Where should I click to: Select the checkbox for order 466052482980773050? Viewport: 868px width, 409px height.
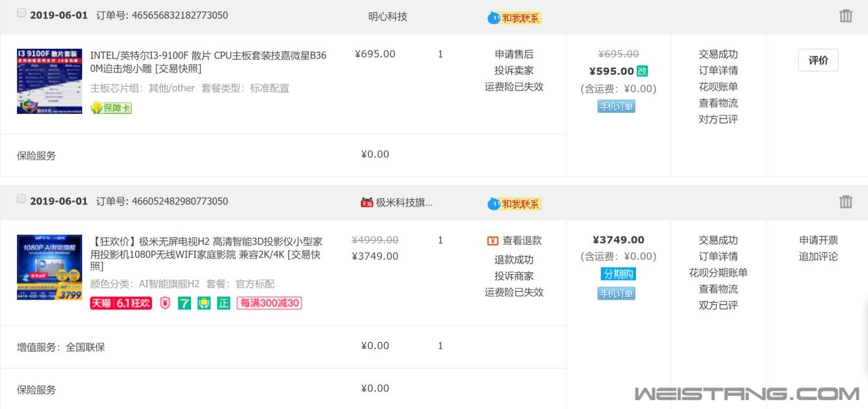[22, 199]
